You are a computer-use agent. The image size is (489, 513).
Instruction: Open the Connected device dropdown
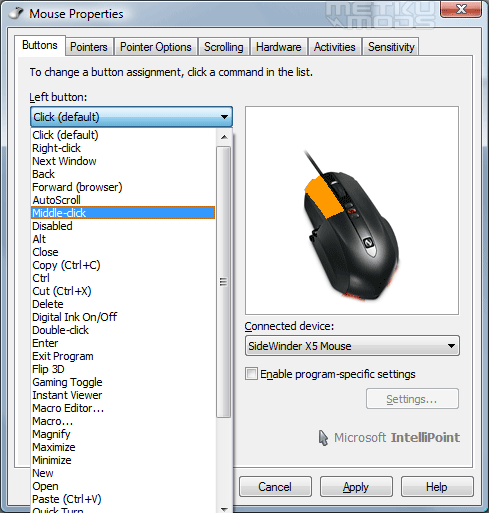(x=352, y=346)
